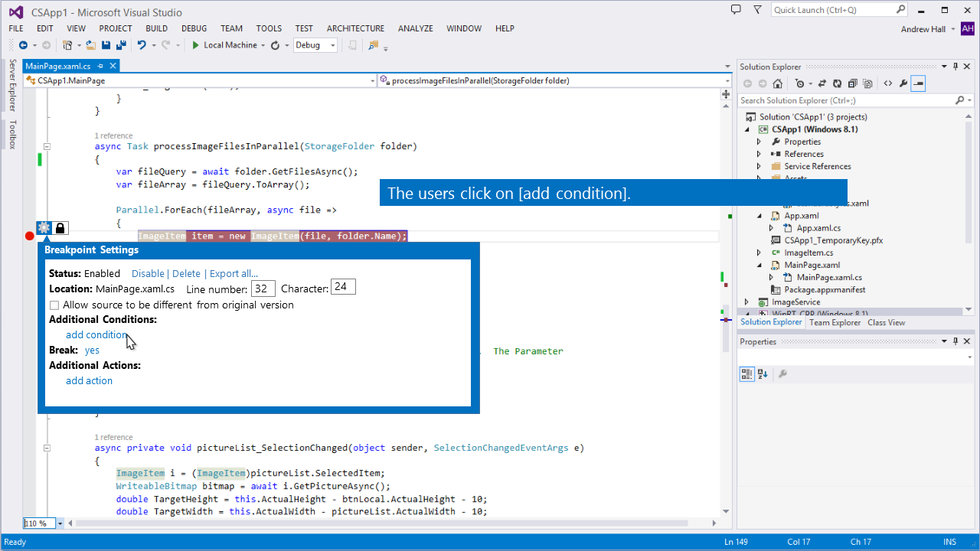Switch to the Team Explorer tab
The image size is (980, 551).
pos(835,322)
